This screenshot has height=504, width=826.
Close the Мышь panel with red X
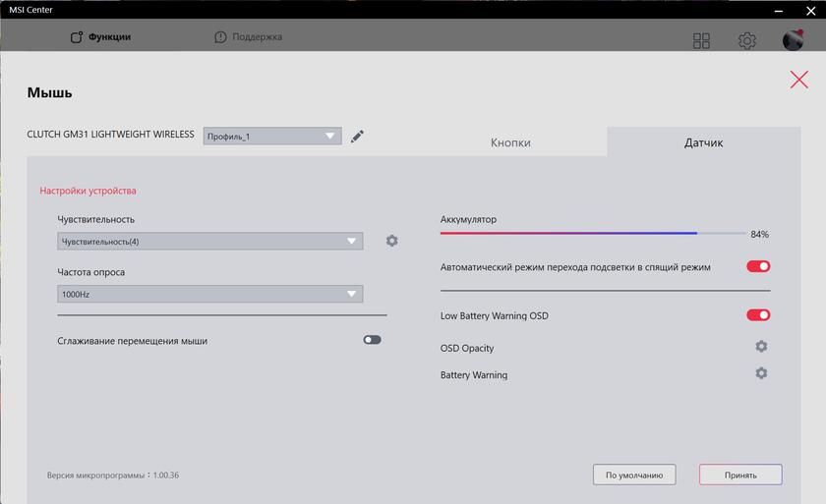tap(798, 81)
